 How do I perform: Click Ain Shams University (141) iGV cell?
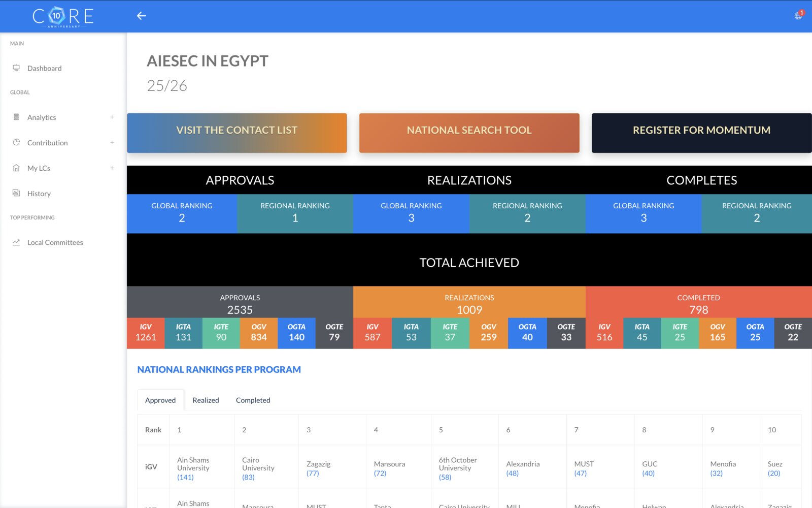coord(201,467)
